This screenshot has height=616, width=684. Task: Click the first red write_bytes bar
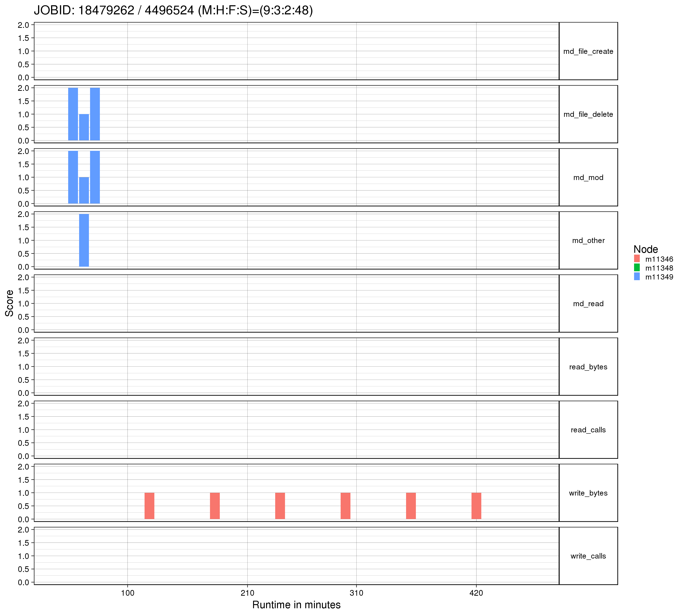[149, 506]
